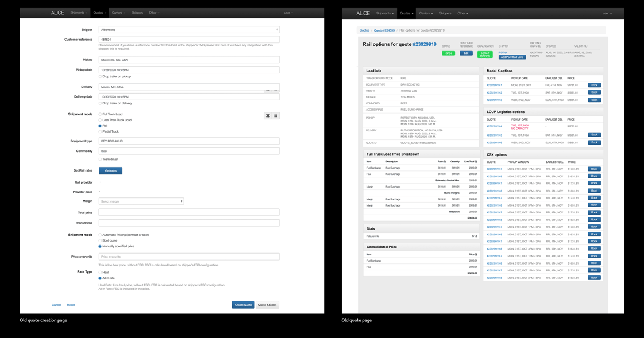644x338 pixels.
Task: Select the Haul rate type radio
Action: pos(100,273)
